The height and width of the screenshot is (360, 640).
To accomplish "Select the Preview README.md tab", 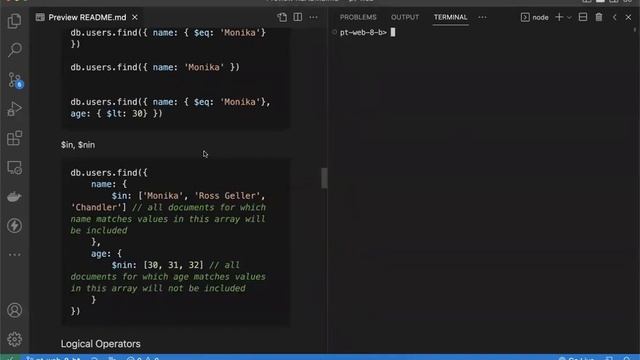I will coord(87,17).
